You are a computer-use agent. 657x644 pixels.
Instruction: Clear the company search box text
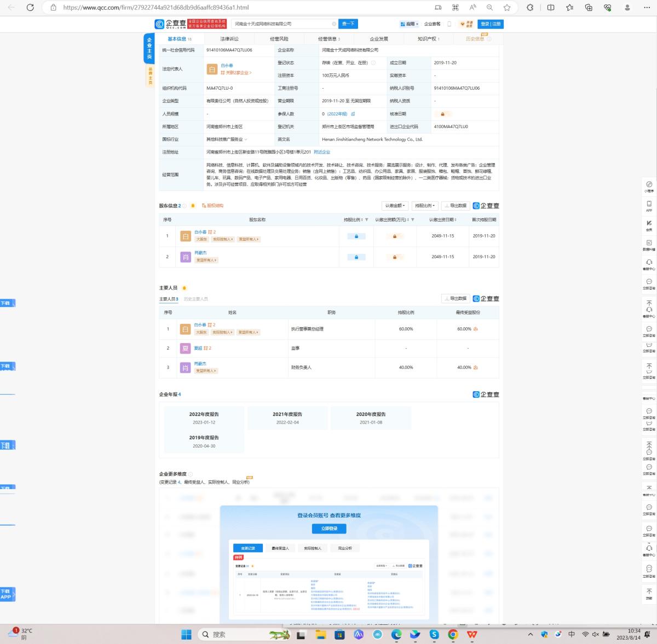click(x=334, y=24)
